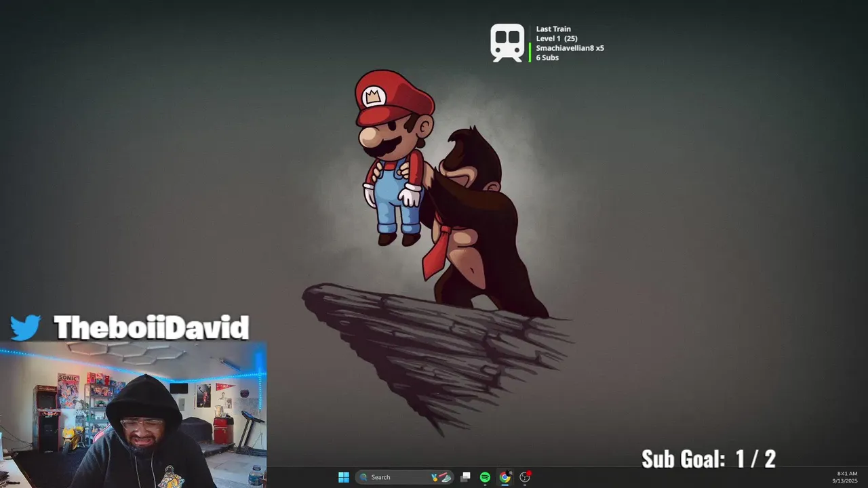
Task: Click the 'Smachiavellian8 x5' text
Action: (x=570, y=48)
